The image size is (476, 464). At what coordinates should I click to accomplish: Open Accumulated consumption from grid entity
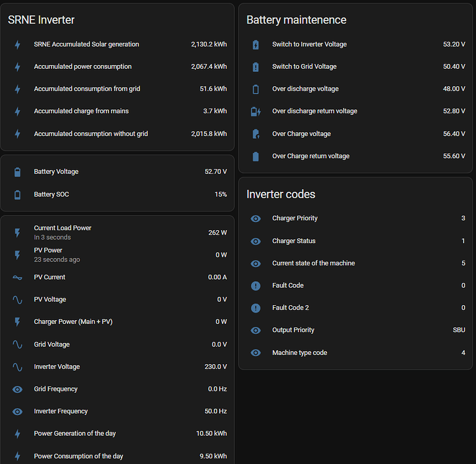[87, 89]
